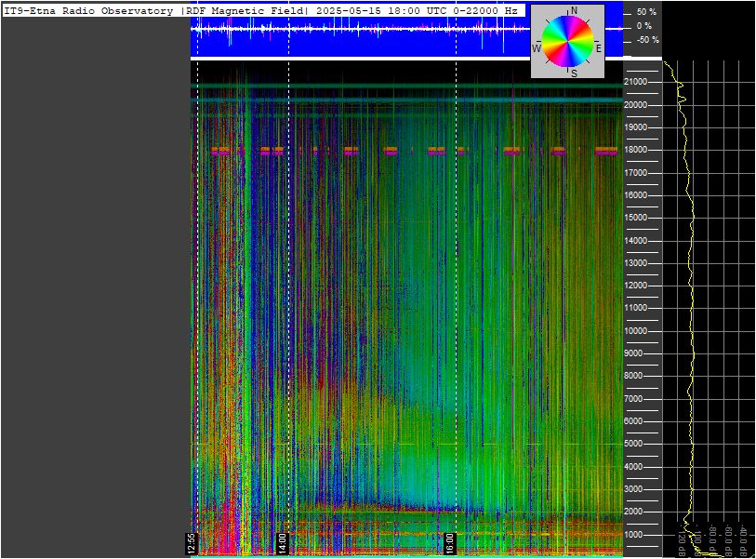
Task: Click the -120 dB scale label
Action: click(682, 543)
